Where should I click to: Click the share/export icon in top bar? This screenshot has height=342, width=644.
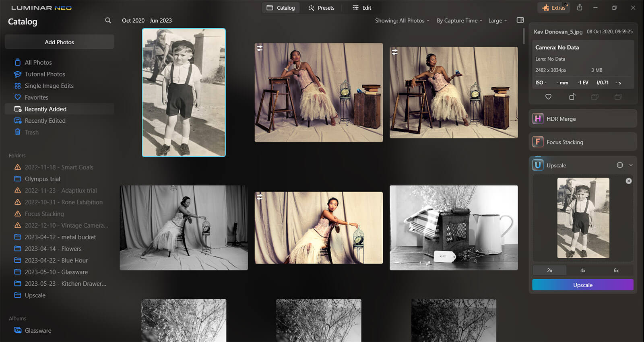[x=580, y=8]
